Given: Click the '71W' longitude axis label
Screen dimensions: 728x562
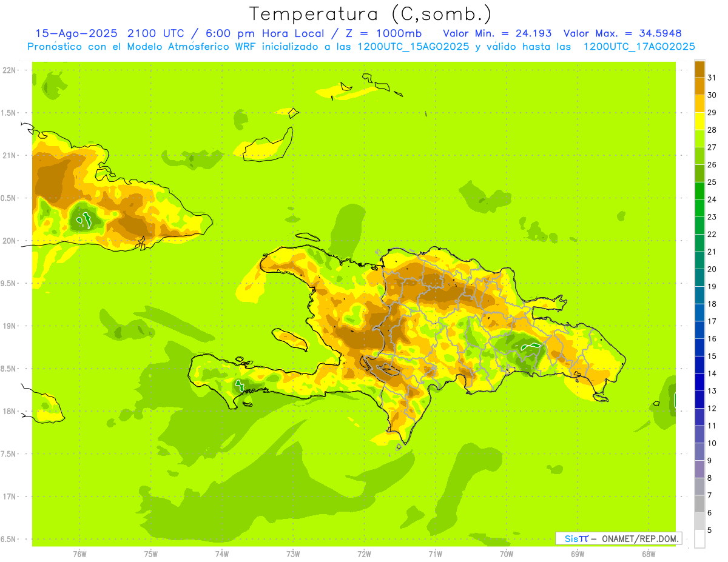Looking at the screenshot, I should [435, 554].
